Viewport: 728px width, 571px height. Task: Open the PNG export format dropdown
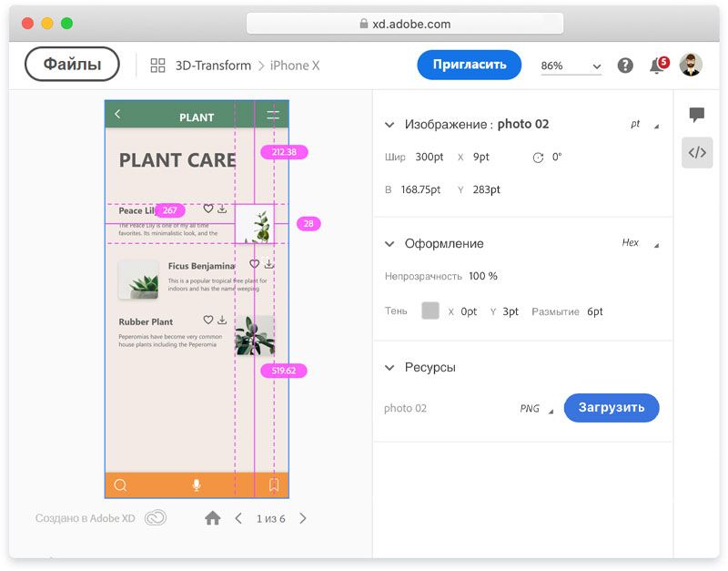coord(535,409)
